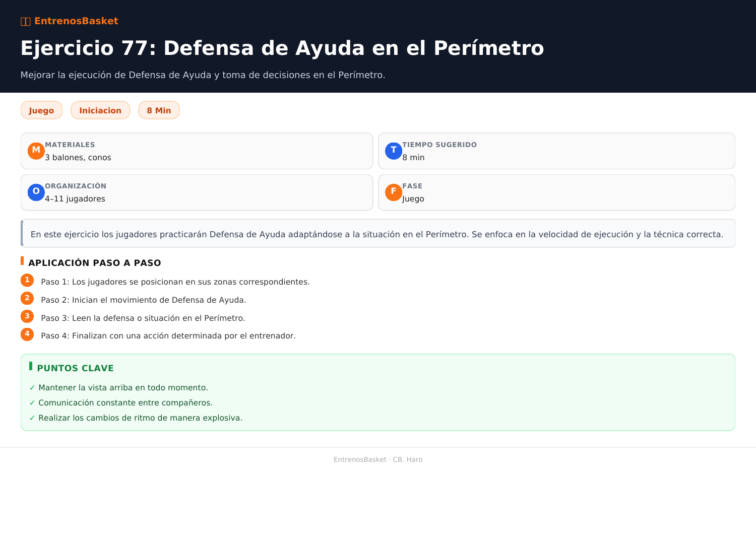Click 'Paso 2: Inician el movimiento' text
The height and width of the screenshot is (548, 756).
pyautogui.click(x=144, y=300)
